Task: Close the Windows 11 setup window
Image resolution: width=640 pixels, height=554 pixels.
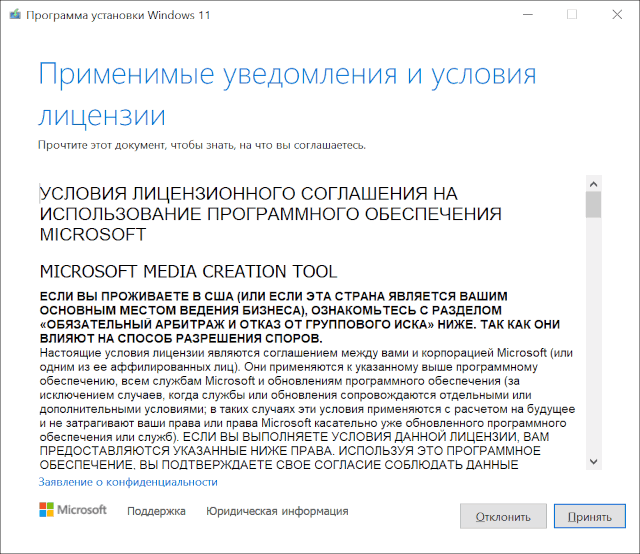Action: tap(617, 15)
